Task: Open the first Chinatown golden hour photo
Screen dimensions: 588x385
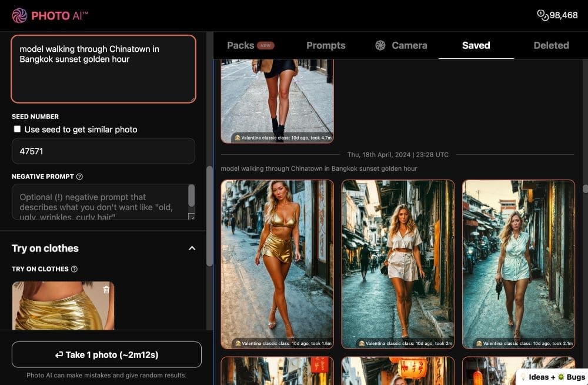Action: click(x=277, y=264)
